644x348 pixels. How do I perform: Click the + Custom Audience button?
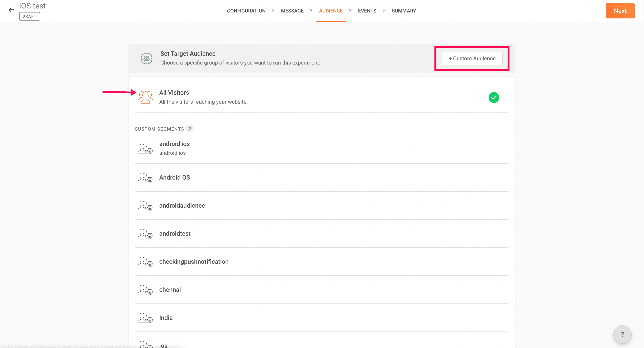tap(472, 59)
